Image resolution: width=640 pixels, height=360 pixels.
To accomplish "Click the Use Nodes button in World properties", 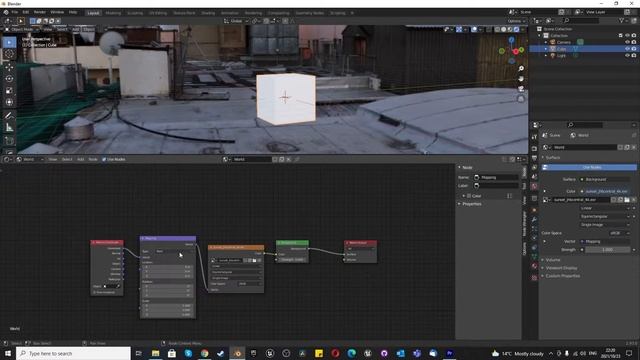I will click(589, 167).
